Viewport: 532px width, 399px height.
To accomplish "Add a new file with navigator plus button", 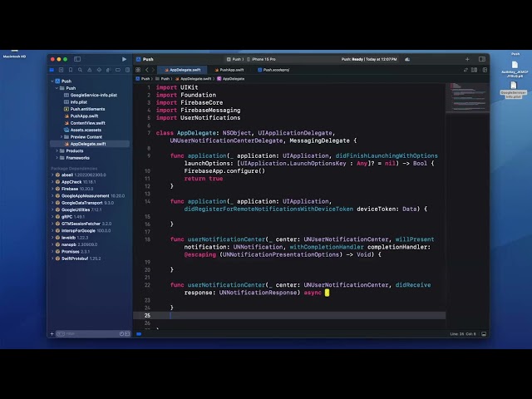I will pos(52,334).
